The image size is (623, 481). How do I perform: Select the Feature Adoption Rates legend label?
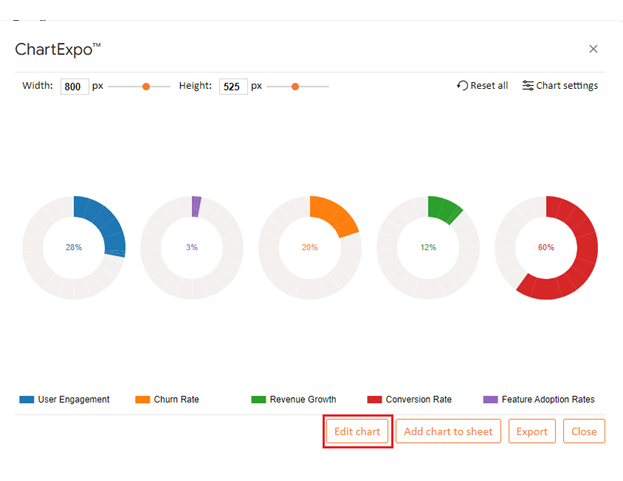click(548, 400)
